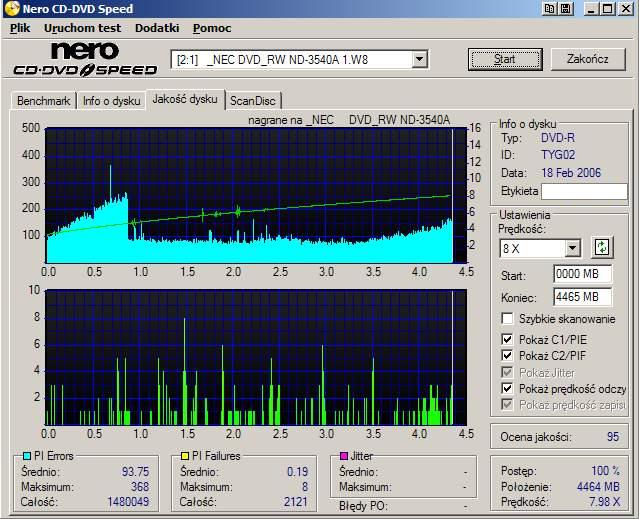Click the cyan PI Errors color swatch
This screenshot has height=519, width=639.
27,456
